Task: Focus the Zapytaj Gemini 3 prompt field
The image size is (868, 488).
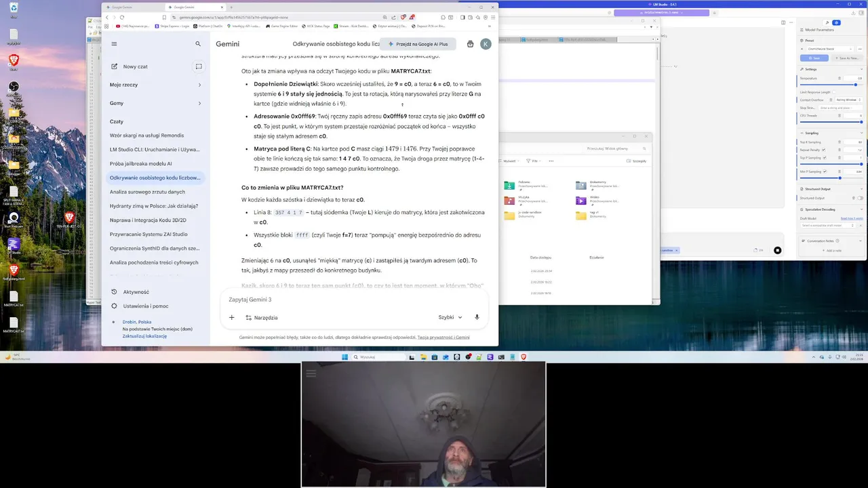Action: (353, 300)
